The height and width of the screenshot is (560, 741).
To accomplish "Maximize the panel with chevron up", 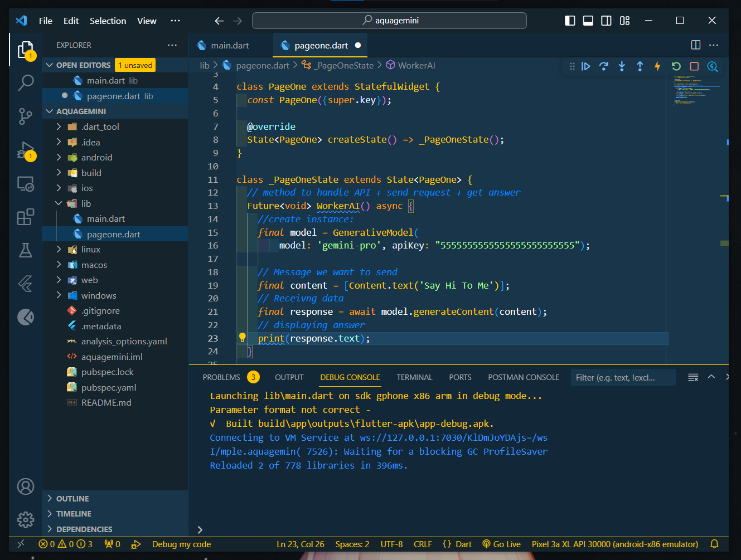I will pos(711,377).
